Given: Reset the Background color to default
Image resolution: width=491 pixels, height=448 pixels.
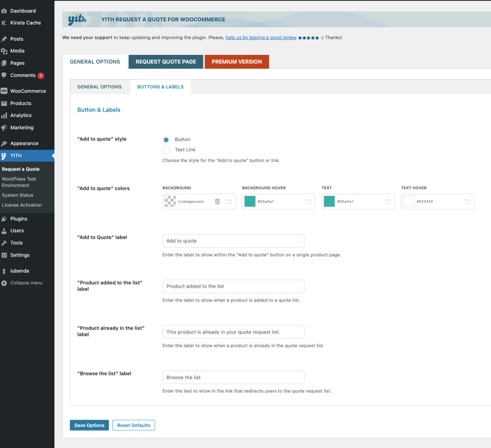Looking at the screenshot, I should (x=229, y=201).
